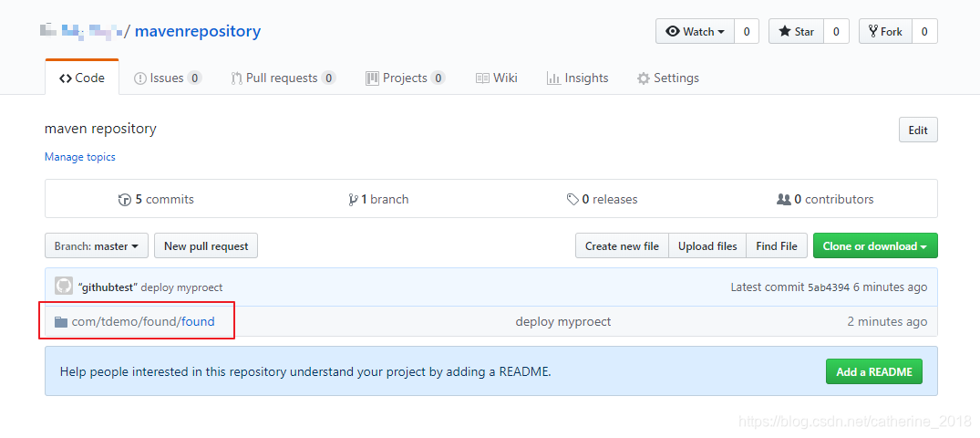Open the Projects tab
The width and height of the screenshot is (980, 438).
[405, 78]
